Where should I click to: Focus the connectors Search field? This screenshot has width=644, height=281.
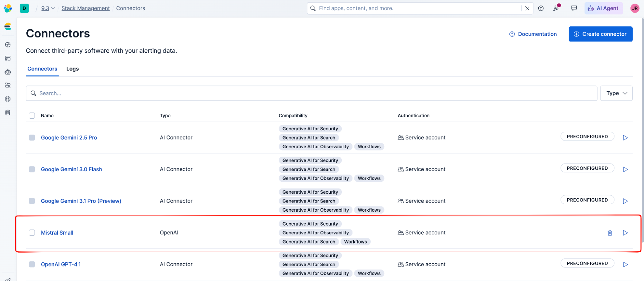point(312,93)
